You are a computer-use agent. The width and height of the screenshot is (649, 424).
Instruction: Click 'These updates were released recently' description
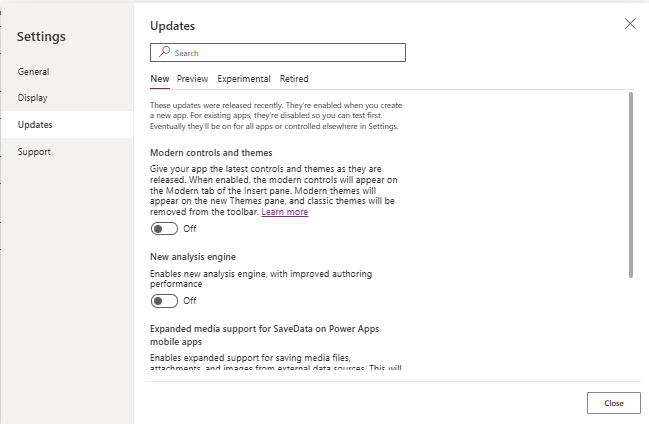click(x=276, y=116)
